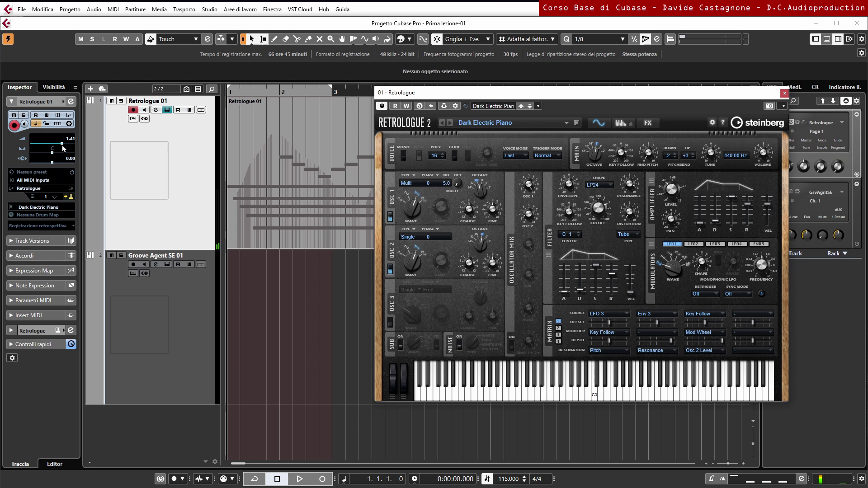Open the Retrologue FX page

647,123
